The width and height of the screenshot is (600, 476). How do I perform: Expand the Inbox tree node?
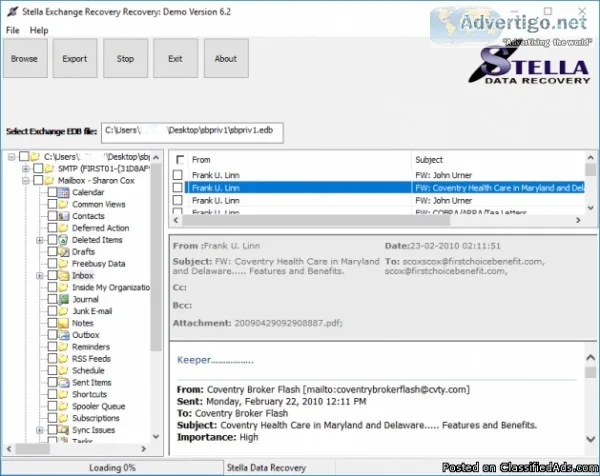tap(40, 275)
